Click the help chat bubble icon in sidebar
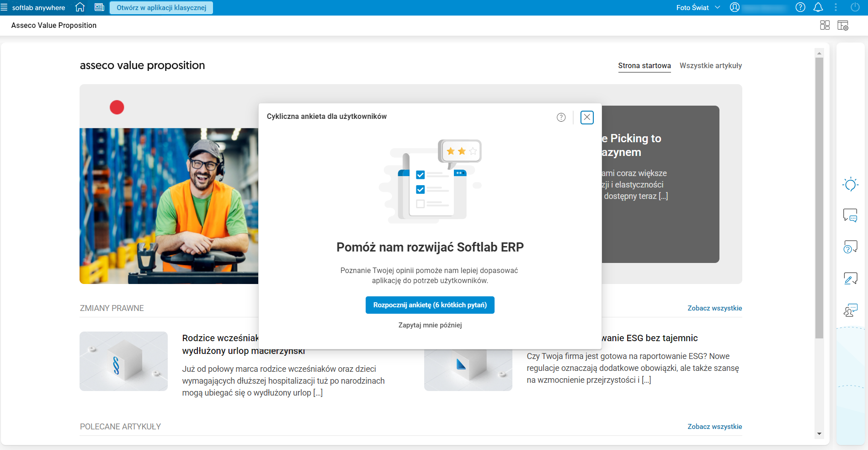The image size is (868, 450). point(850,246)
